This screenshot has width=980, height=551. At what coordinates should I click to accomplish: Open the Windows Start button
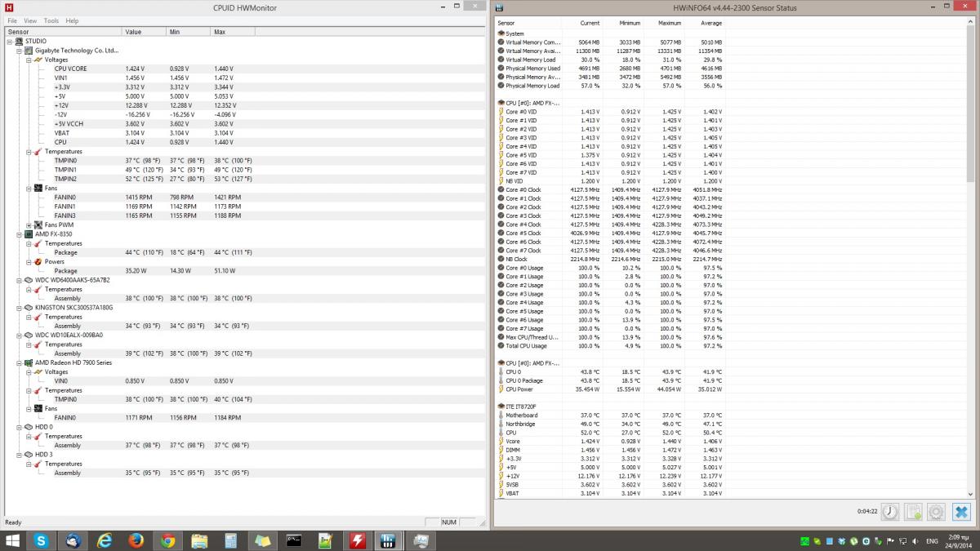(x=13, y=540)
